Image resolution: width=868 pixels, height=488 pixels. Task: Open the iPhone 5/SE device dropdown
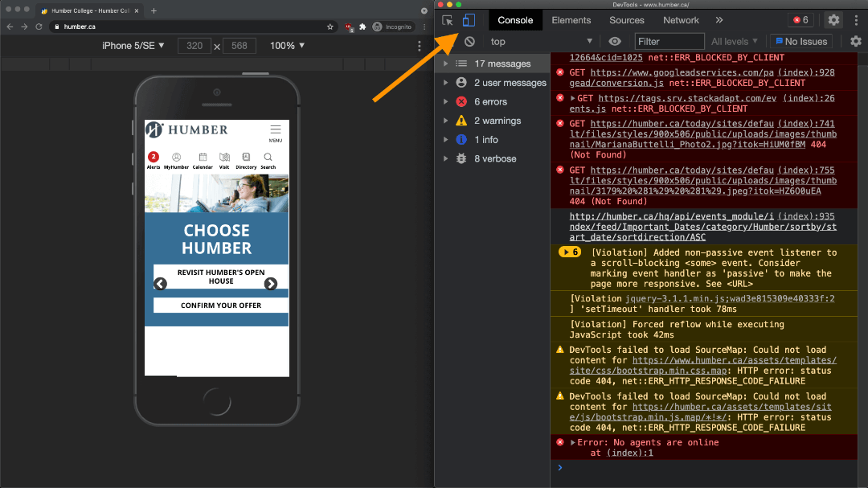tap(133, 46)
